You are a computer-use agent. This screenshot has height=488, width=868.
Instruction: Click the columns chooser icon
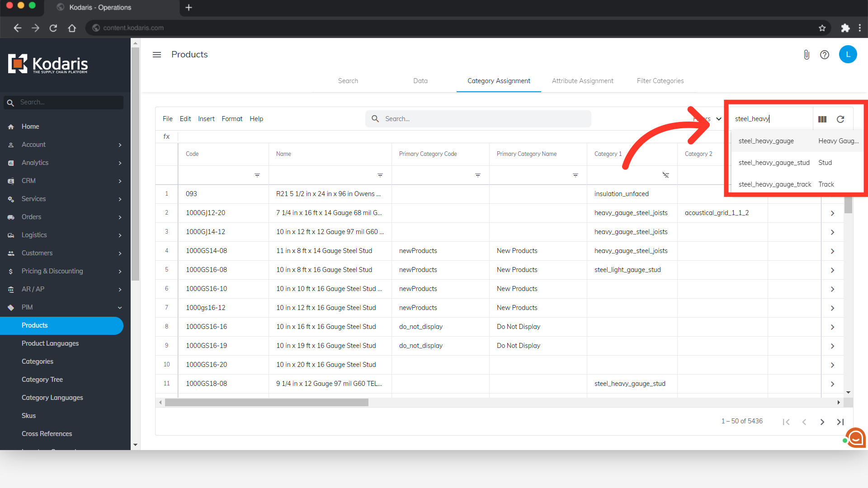pos(822,119)
